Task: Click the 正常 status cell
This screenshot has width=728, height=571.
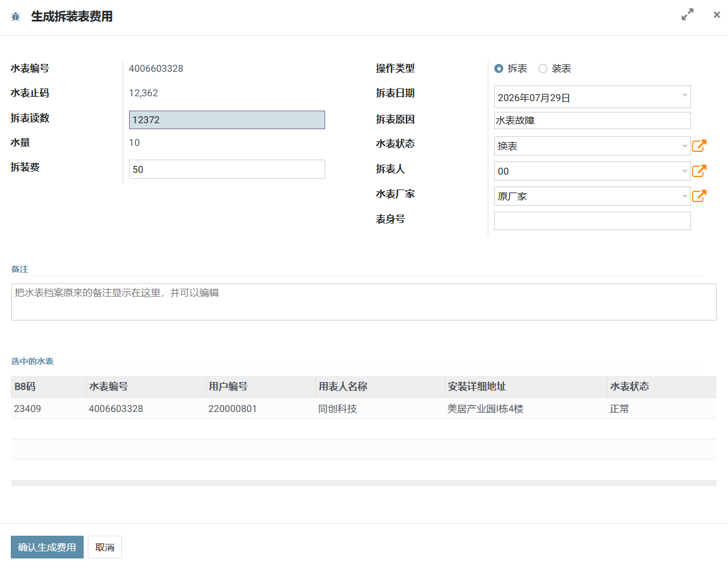Action: coord(662,408)
